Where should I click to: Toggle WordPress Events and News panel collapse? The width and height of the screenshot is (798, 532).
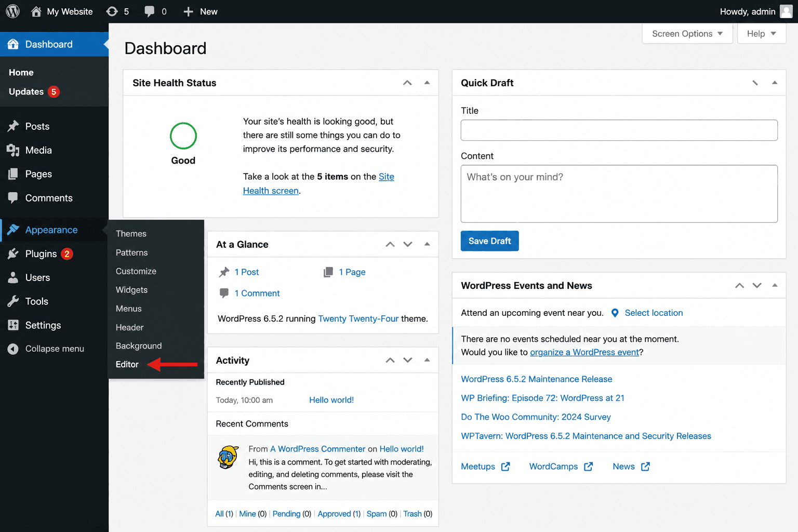coord(775,285)
